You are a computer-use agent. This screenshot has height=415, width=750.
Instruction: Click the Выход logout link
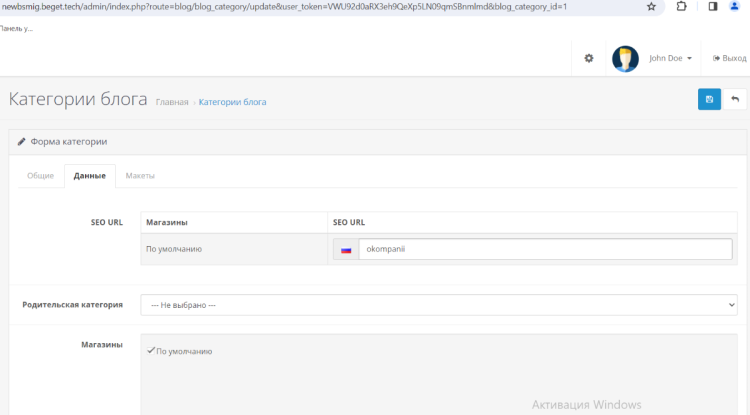point(729,59)
